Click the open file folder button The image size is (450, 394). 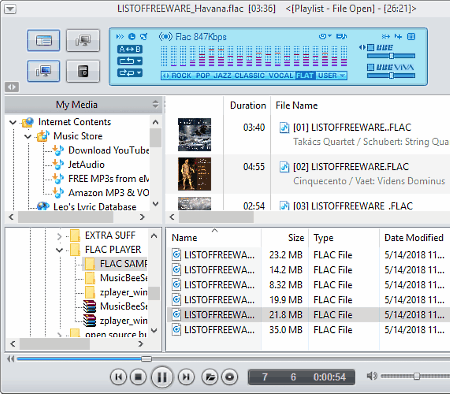pyautogui.click(x=210, y=377)
